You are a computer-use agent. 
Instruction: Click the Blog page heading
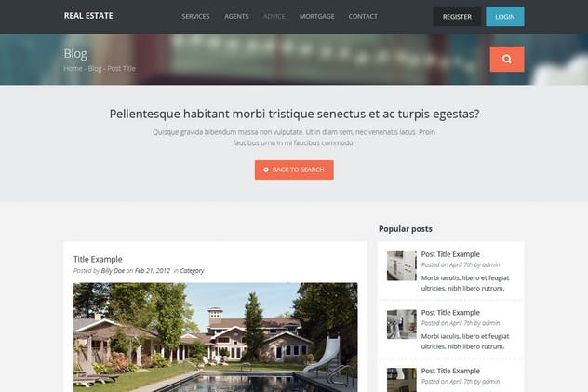click(75, 54)
